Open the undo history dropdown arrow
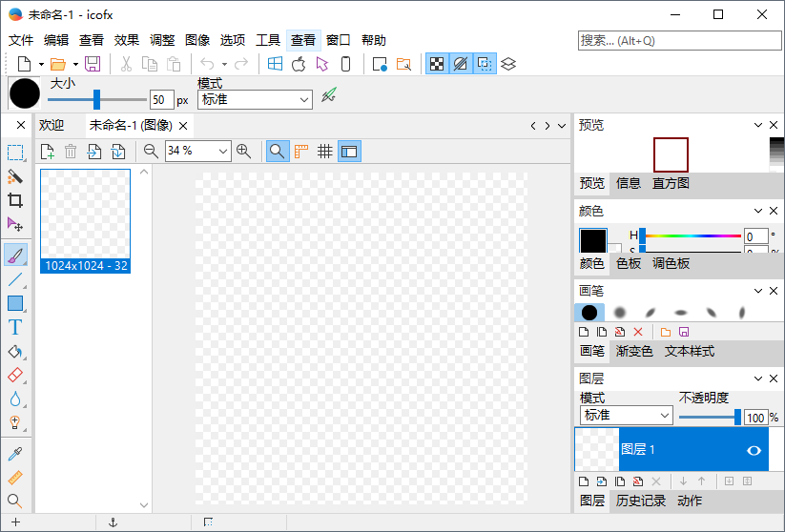 point(224,64)
